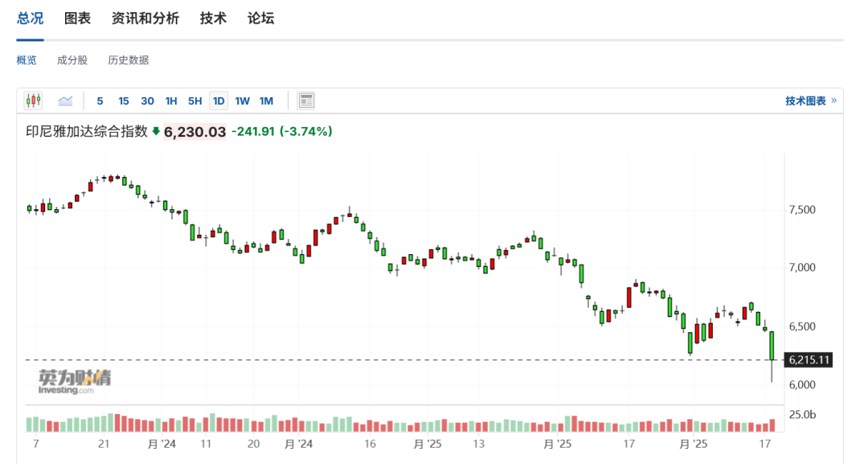868x464 pixels.
Task: Click the green down arrow beside index name
Action: point(156,131)
